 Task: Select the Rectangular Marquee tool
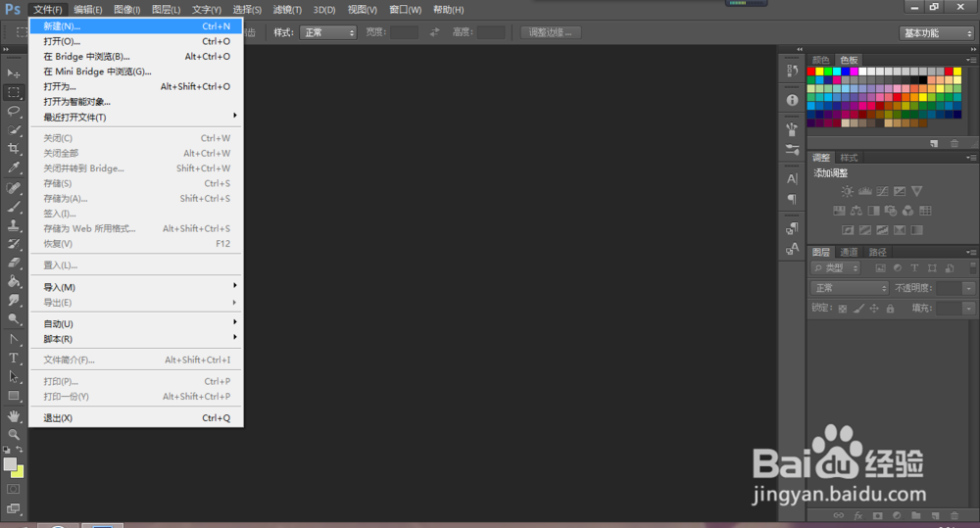pos(13,92)
